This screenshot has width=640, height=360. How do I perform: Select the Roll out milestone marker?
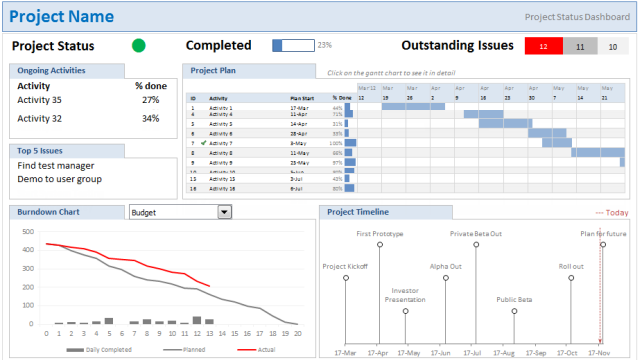tap(571, 278)
